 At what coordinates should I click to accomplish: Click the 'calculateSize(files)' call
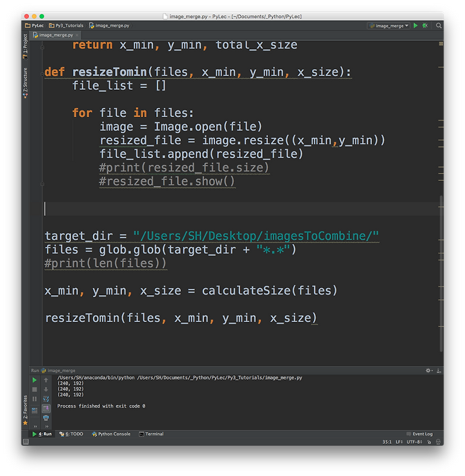[269, 291]
